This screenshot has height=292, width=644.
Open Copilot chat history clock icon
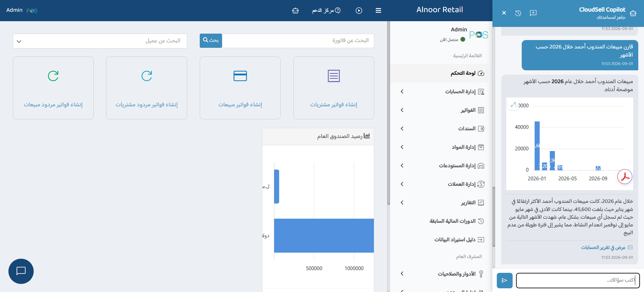click(x=518, y=13)
